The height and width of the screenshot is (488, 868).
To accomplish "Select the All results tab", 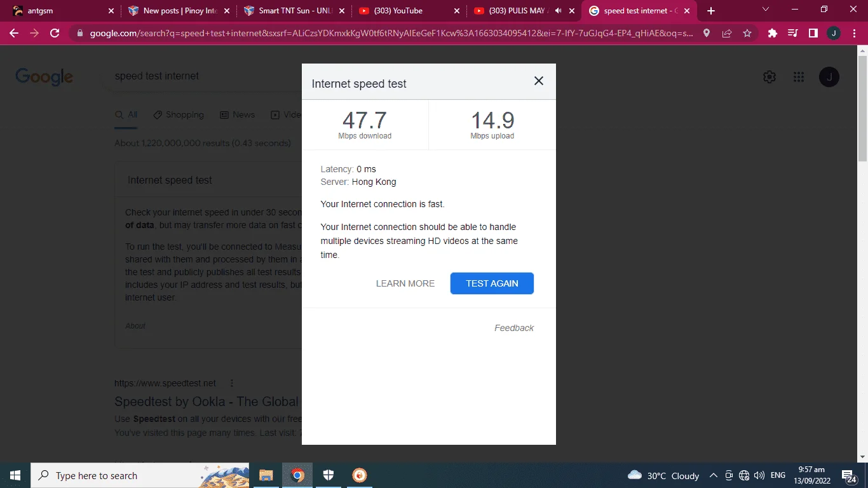I will click(126, 115).
